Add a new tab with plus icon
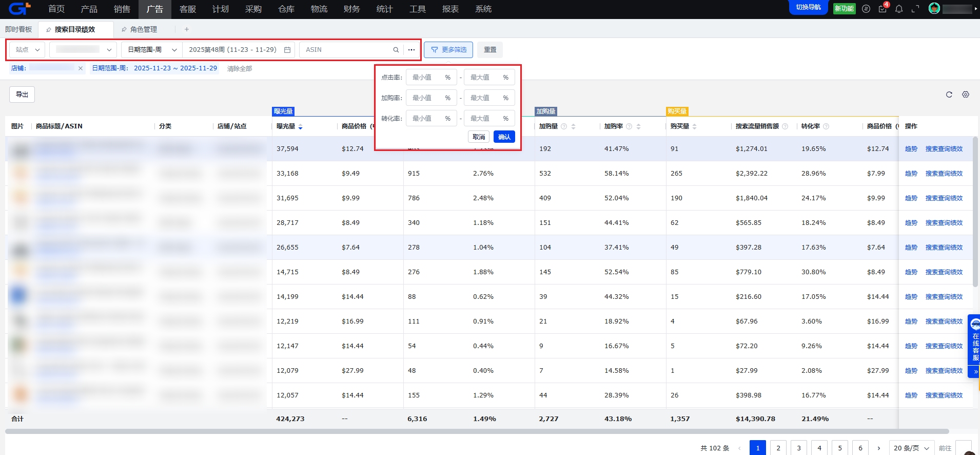This screenshot has height=455, width=980. coord(187,29)
